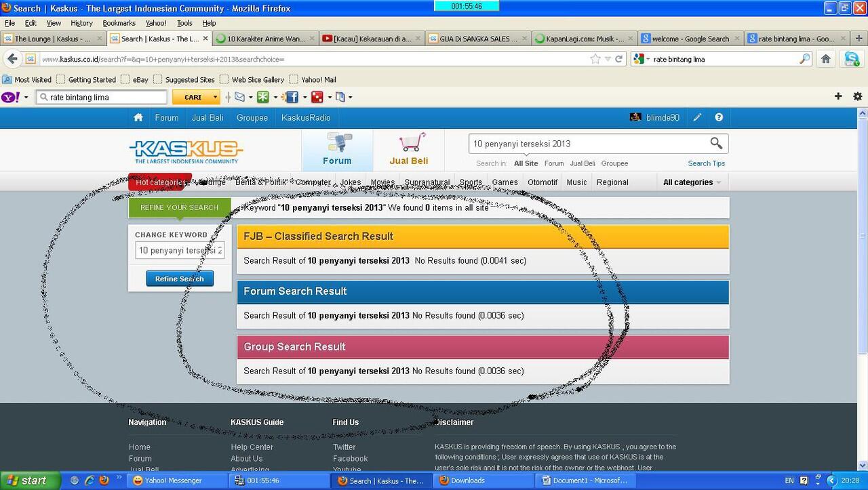
Task: Open the Supranatural category link
Action: pyautogui.click(x=427, y=182)
